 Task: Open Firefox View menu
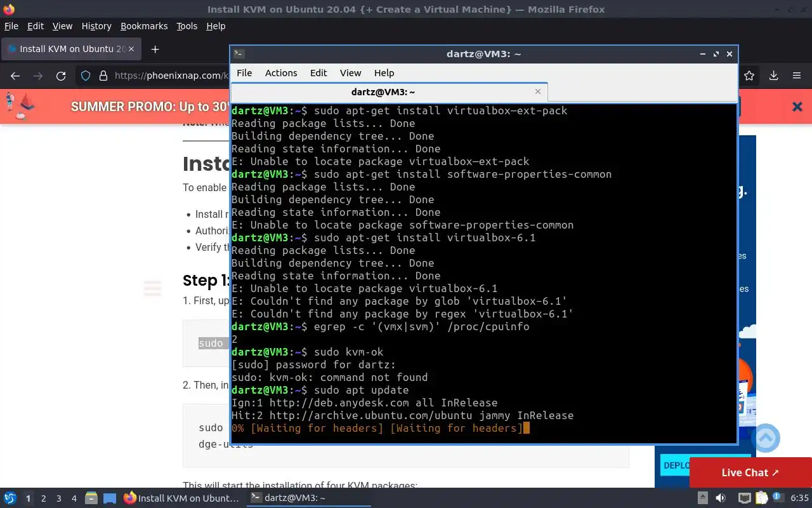coord(62,26)
